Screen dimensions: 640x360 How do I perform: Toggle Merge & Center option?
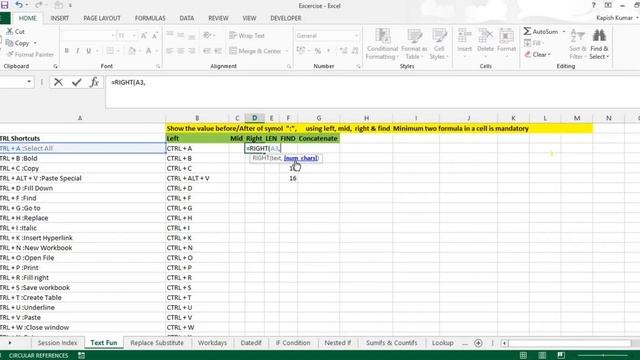(256, 51)
